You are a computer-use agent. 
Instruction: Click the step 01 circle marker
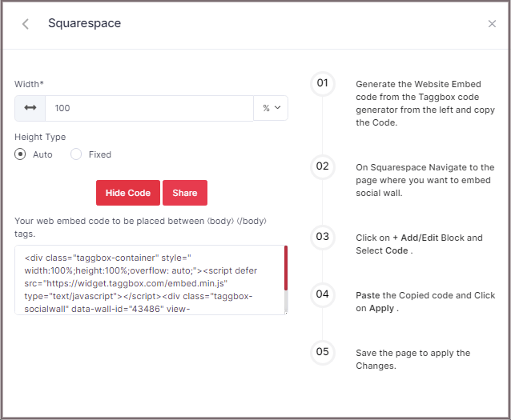(x=322, y=83)
